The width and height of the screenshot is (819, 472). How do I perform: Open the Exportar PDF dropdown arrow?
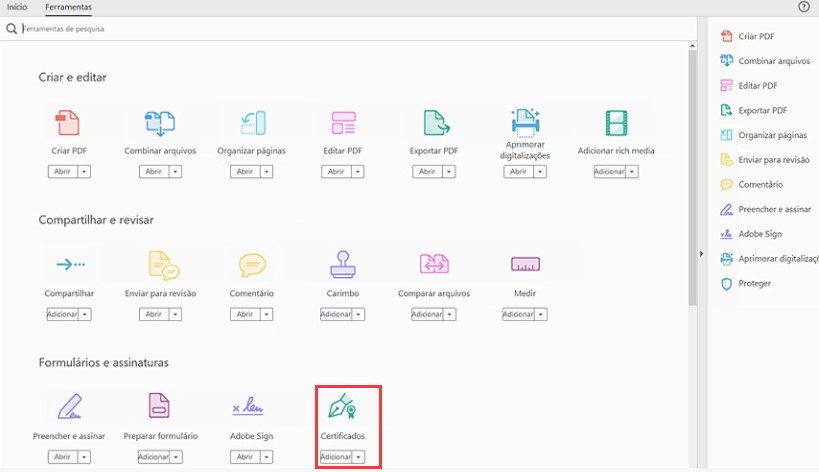coord(449,172)
